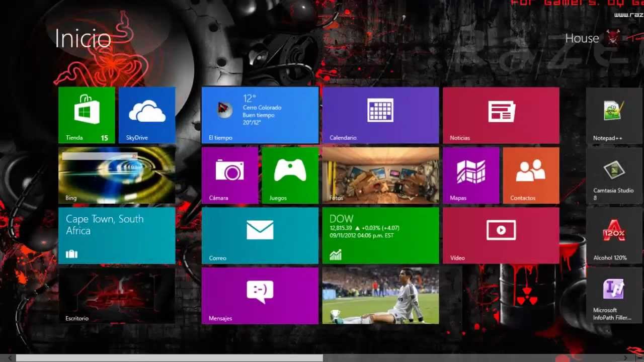Click the House user account name
This screenshot has height=362, width=644.
click(582, 38)
